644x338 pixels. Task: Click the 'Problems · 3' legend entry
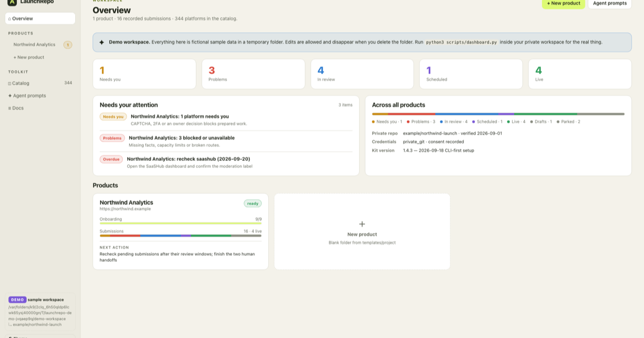pyautogui.click(x=421, y=122)
